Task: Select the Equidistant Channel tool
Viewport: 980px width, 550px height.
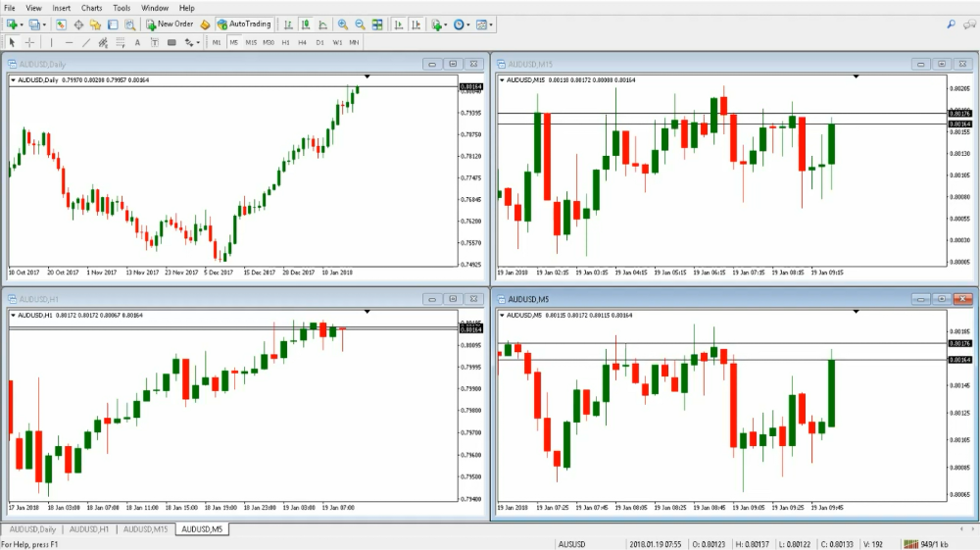Action: [x=103, y=42]
